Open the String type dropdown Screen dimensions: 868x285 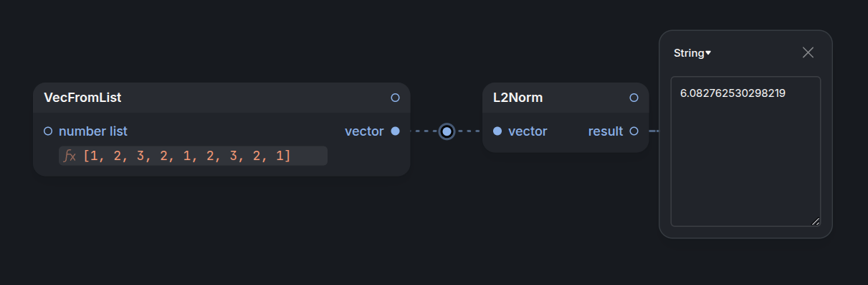692,53
